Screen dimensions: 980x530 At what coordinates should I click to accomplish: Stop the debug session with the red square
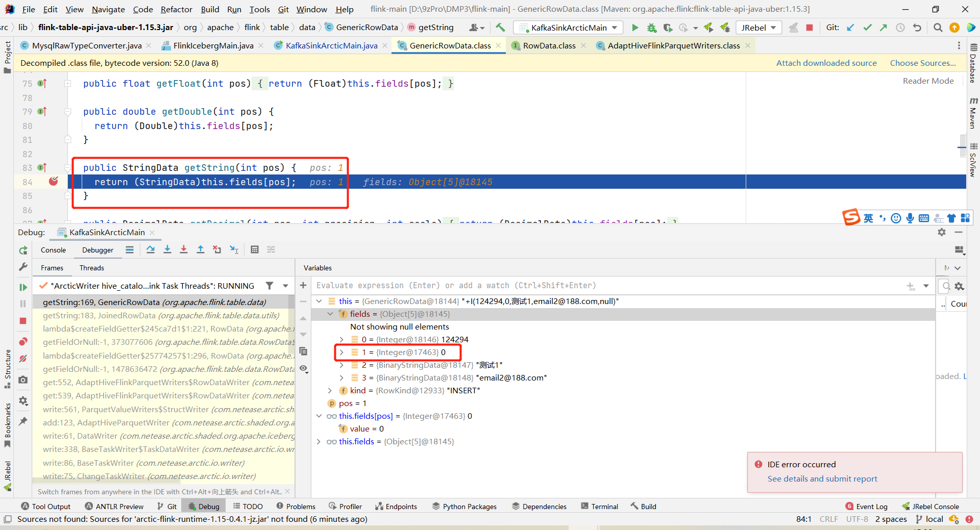pyautogui.click(x=23, y=321)
